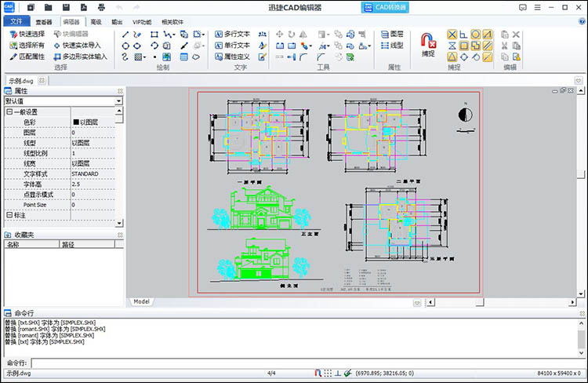588x383 pixels.
Task: Select the Ellipse drawing tool
Action: tap(137, 46)
